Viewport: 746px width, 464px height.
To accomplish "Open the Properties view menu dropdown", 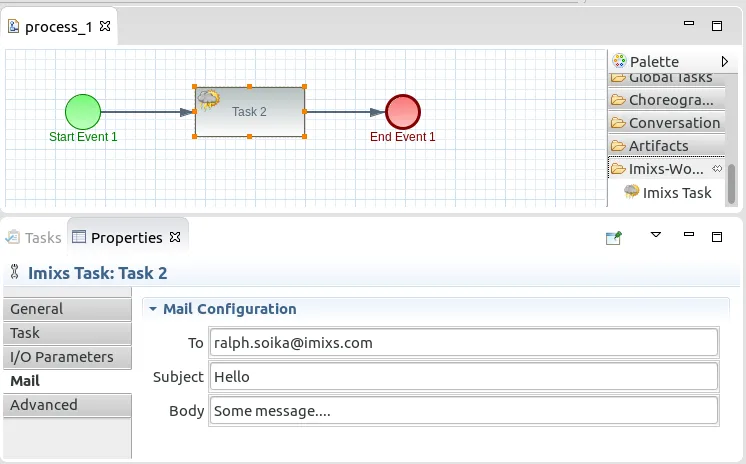I will [x=656, y=235].
